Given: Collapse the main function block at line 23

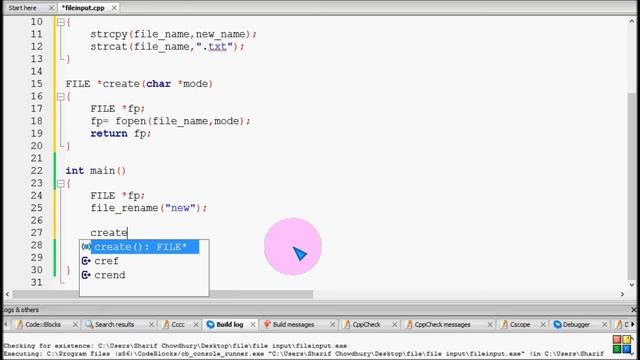Looking at the screenshot, I should (60, 183).
